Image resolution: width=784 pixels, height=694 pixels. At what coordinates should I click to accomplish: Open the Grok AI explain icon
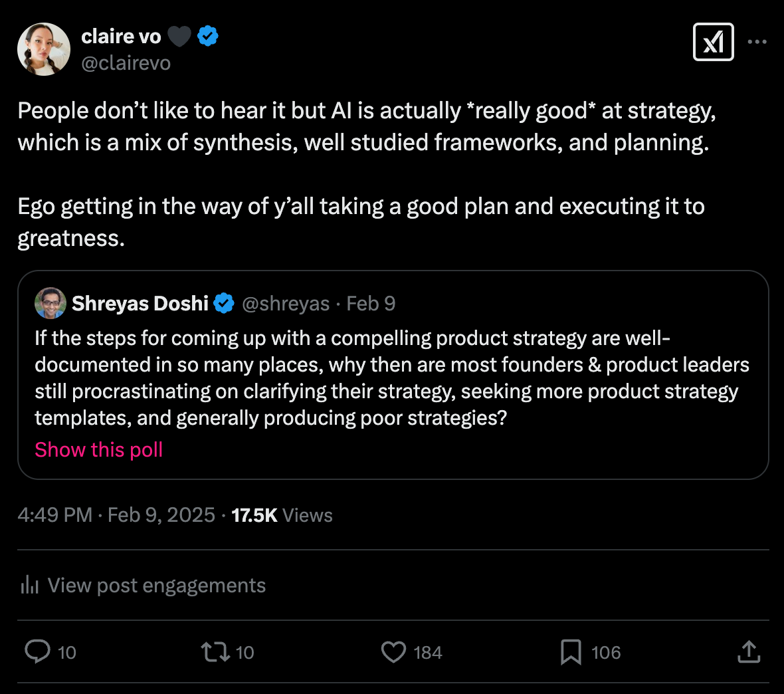pos(713,42)
